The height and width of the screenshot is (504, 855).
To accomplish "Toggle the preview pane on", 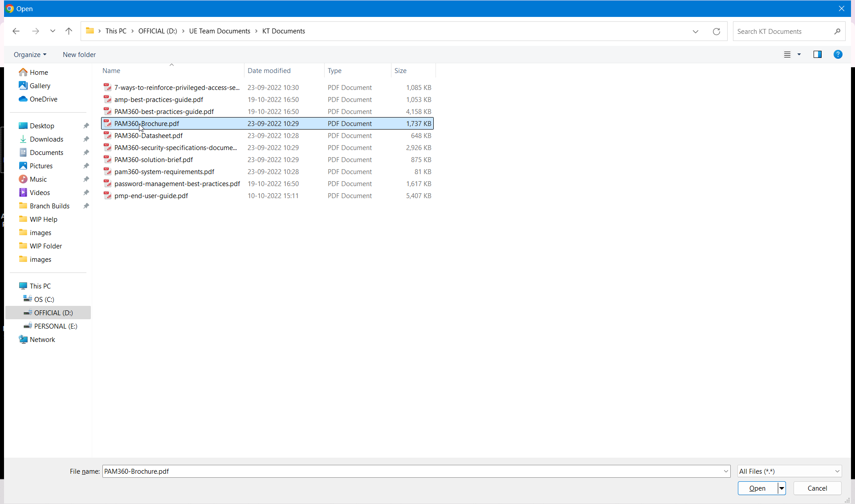I will click(x=818, y=54).
